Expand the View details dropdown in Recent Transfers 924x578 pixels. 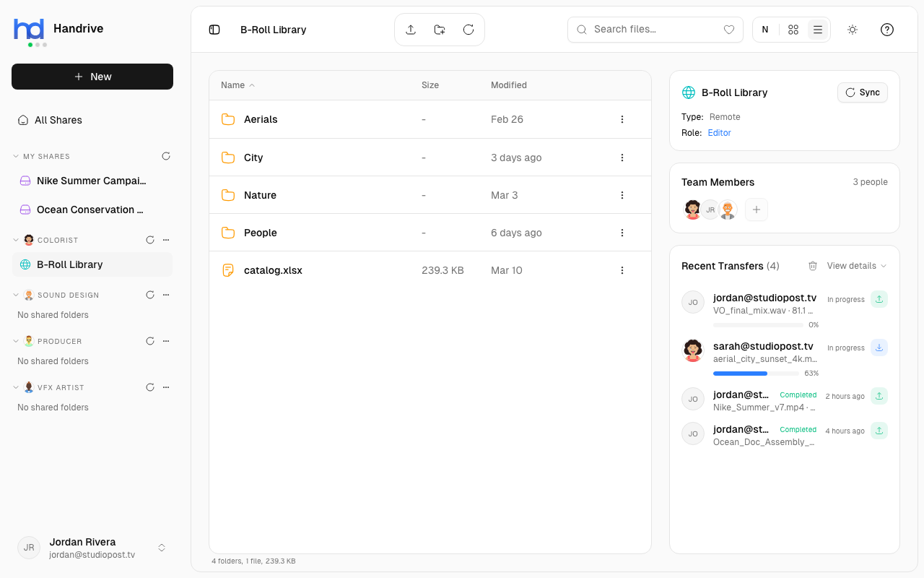[856, 265]
